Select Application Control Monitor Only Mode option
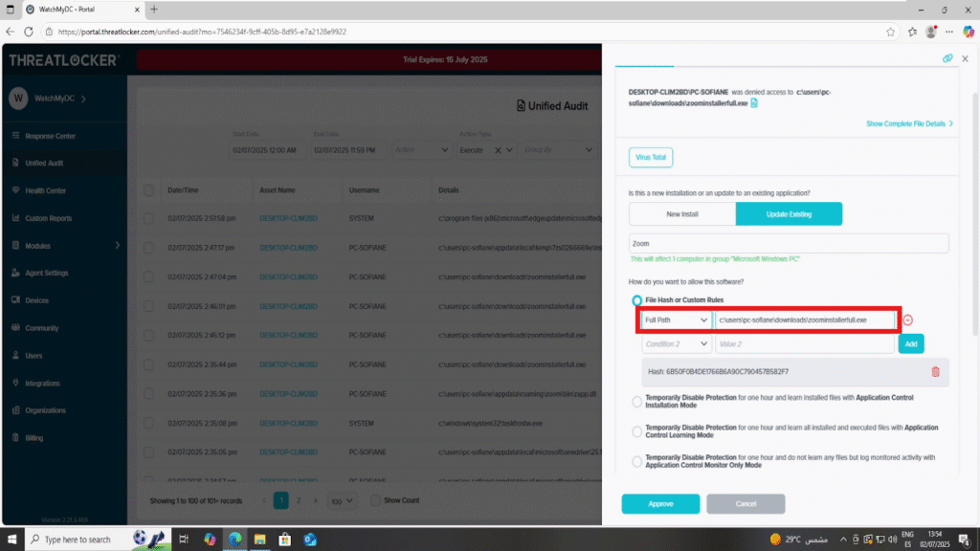980x551 pixels. pos(636,461)
